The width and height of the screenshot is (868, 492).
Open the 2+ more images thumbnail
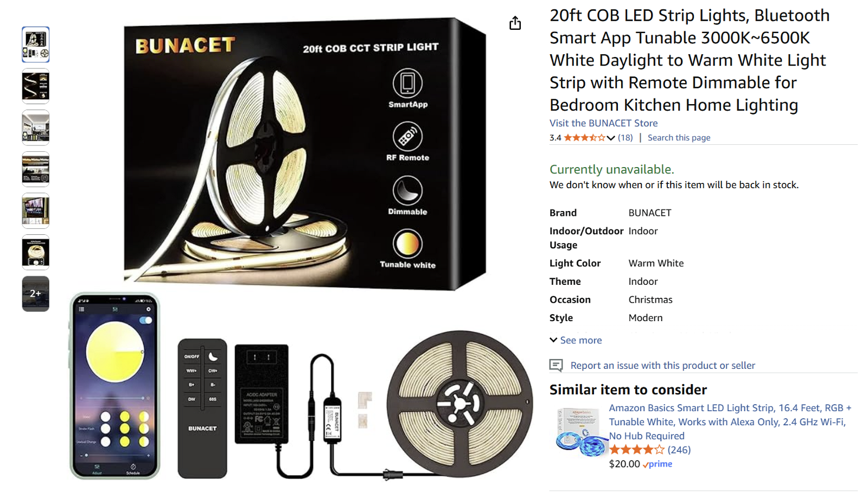click(x=36, y=293)
